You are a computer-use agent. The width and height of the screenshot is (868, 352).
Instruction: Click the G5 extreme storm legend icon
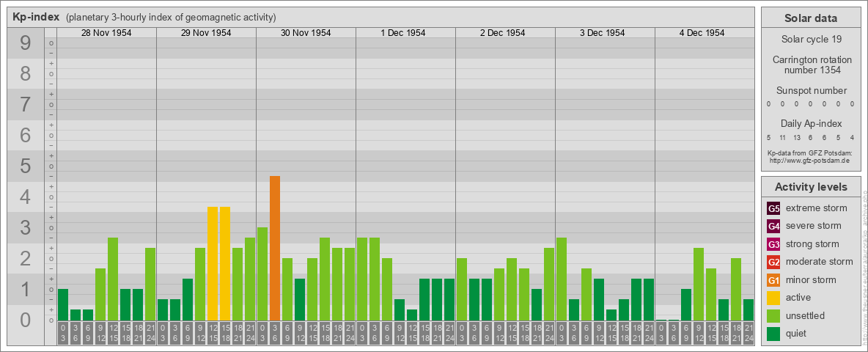[773, 208]
